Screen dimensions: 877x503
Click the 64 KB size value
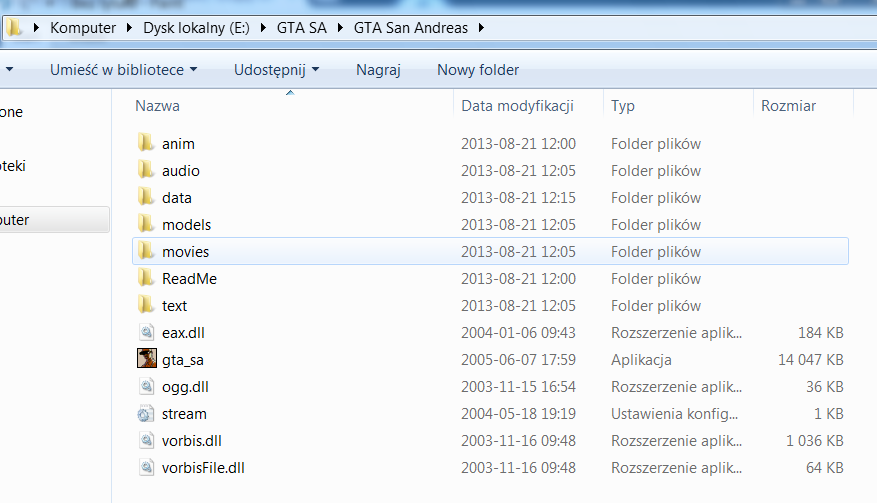coord(824,468)
